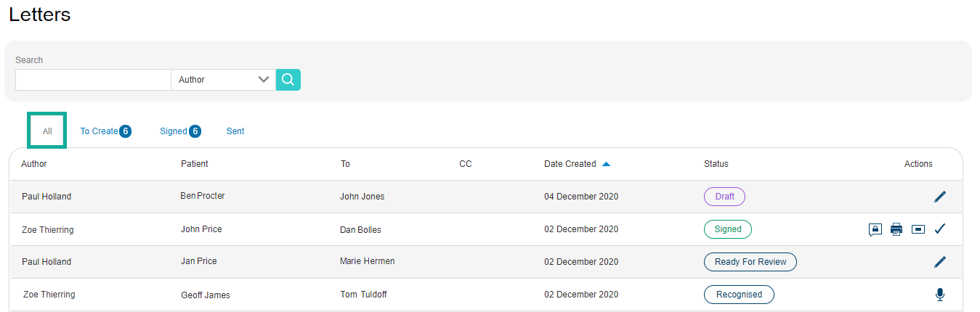Click the Ready For Review status badge

pos(750,262)
